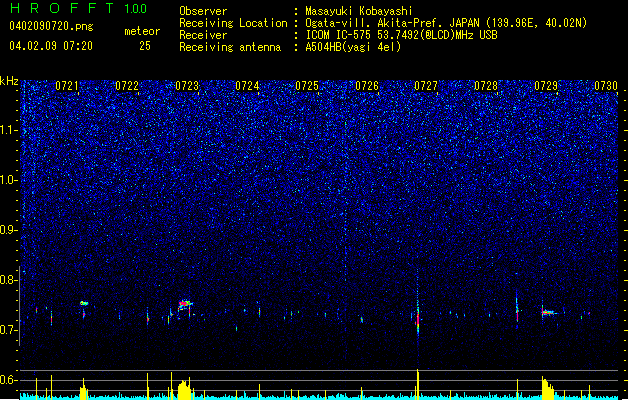Click the 0.9 kHz axis label
The height and width of the screenshot is (400, 629).
pyautogui.click(x=8, y=229)
